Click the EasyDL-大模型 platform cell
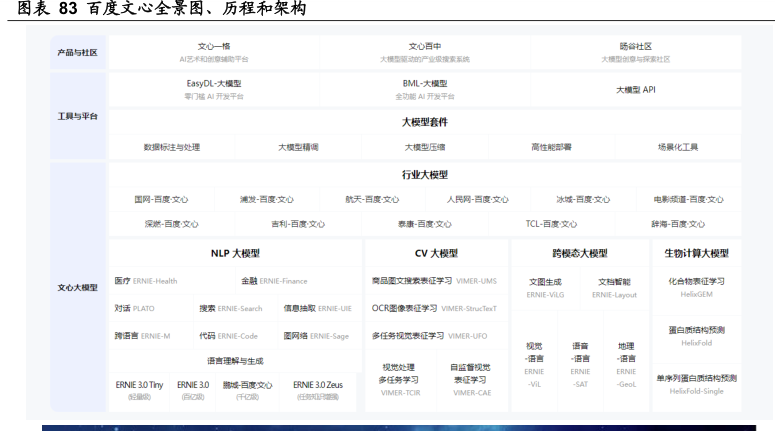775x431 pixels. [x=214, y=89]
